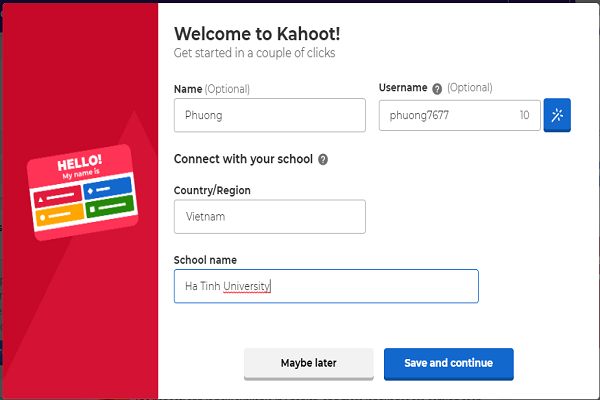
Task: Click the School name label
Action: [205, 260]
